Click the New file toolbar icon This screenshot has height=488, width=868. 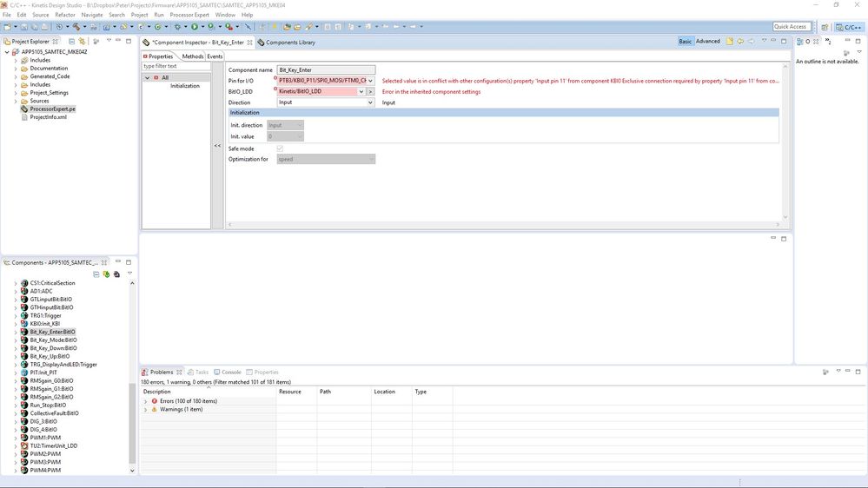[7, 27]
